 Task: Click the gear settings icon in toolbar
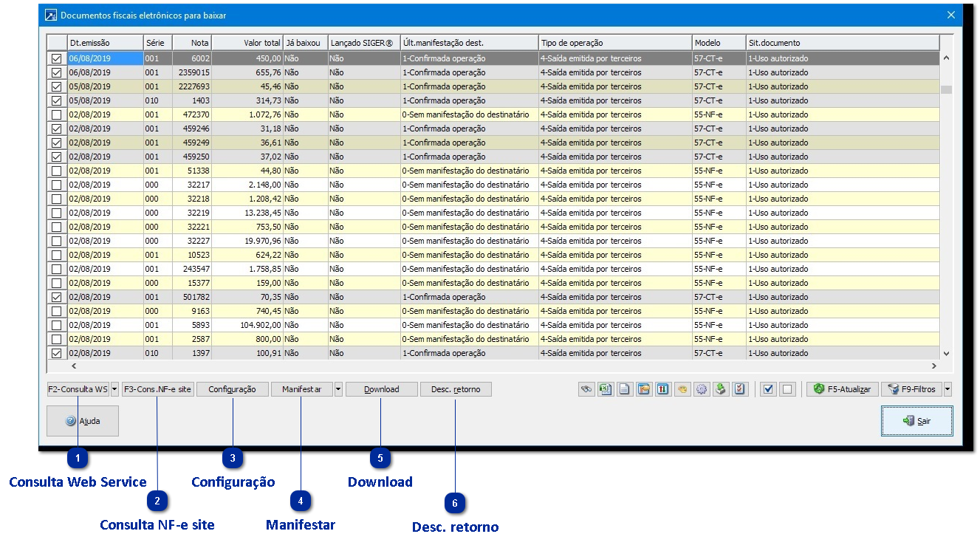(x=702, y=389)
